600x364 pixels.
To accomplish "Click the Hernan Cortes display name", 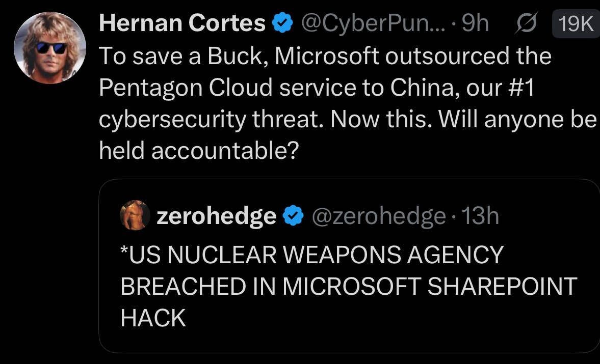I will coord(182,23).
